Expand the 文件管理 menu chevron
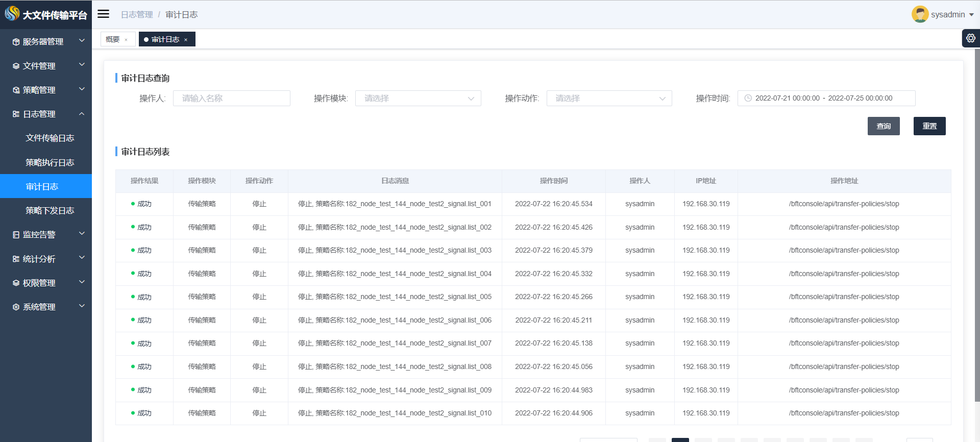Image resolution: width=980 pixels, height=442 pixels. coord(82,65)
